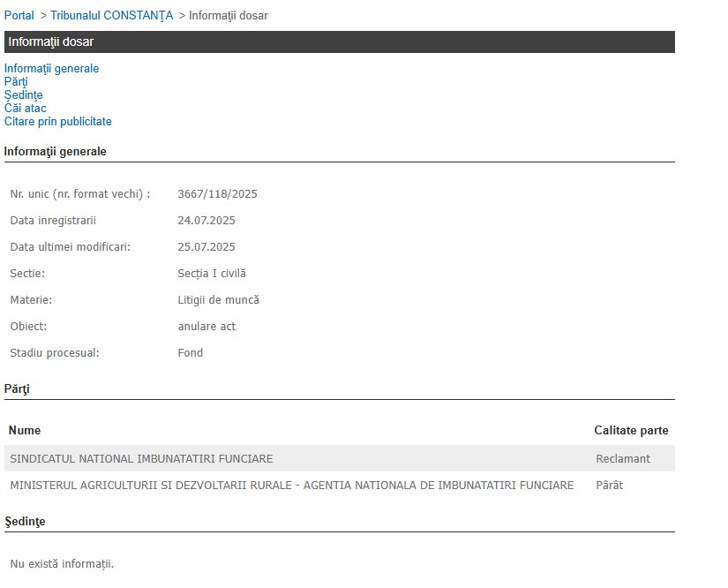Go to Tribunalul CONSTANŢA breadcrumb link
The height and width of the screenshot is (588, 728).
click(x=112, y=15)
